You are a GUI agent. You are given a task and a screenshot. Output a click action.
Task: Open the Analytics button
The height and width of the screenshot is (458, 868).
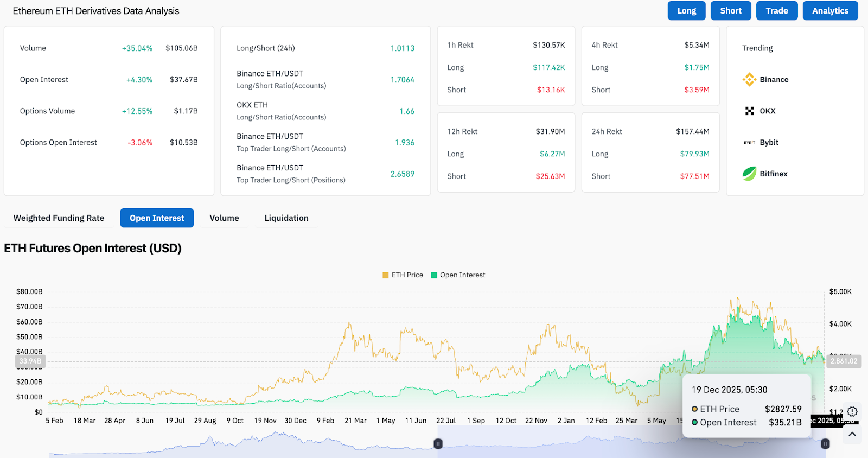click(x=830, y=11)
